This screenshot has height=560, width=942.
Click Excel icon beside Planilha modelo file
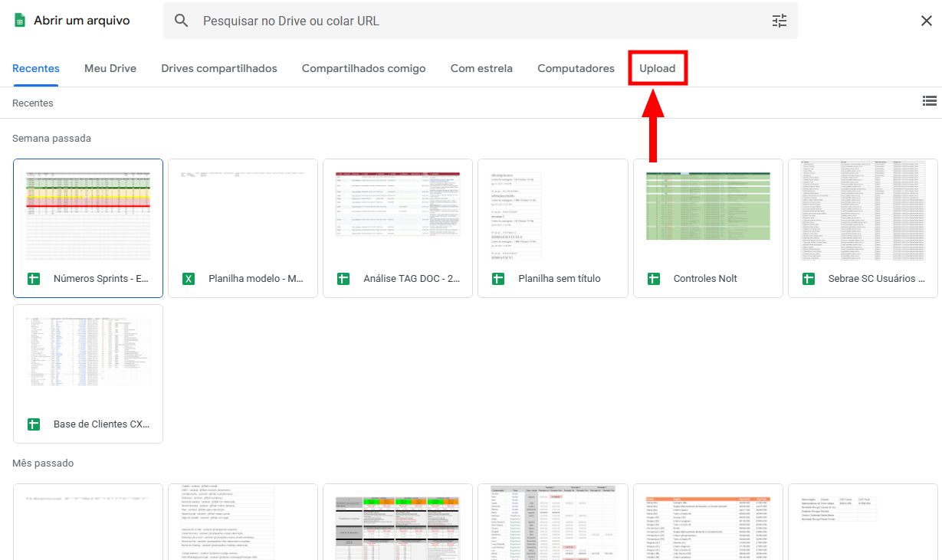click(189, 279)
